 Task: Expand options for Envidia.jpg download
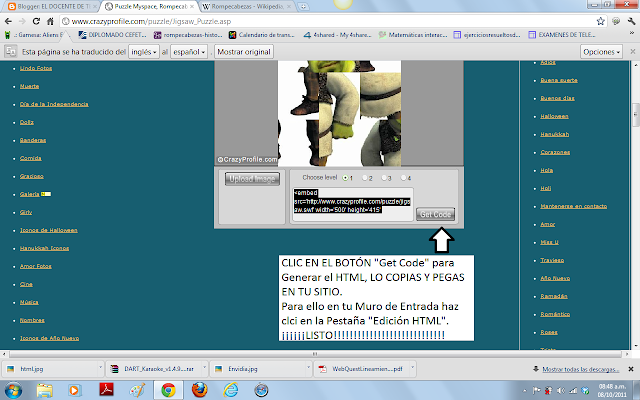click(x=309, y=369)
